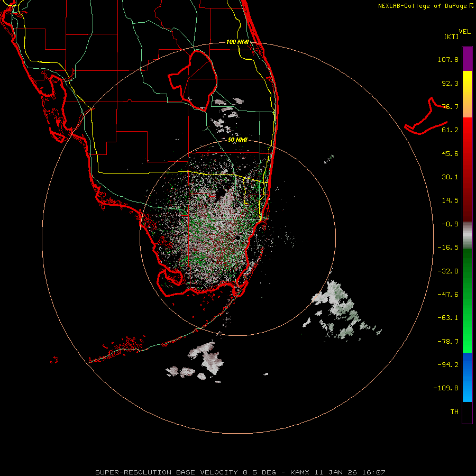This screenshot has width=476, height=476.
Task: Select the -63.1 velocity scale value
Action: point(448,318)
